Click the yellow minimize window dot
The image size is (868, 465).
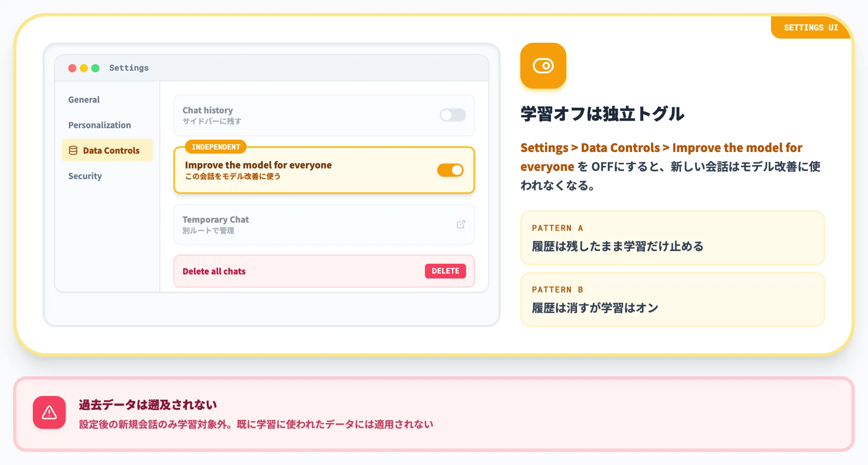click(x=84, y=68)
